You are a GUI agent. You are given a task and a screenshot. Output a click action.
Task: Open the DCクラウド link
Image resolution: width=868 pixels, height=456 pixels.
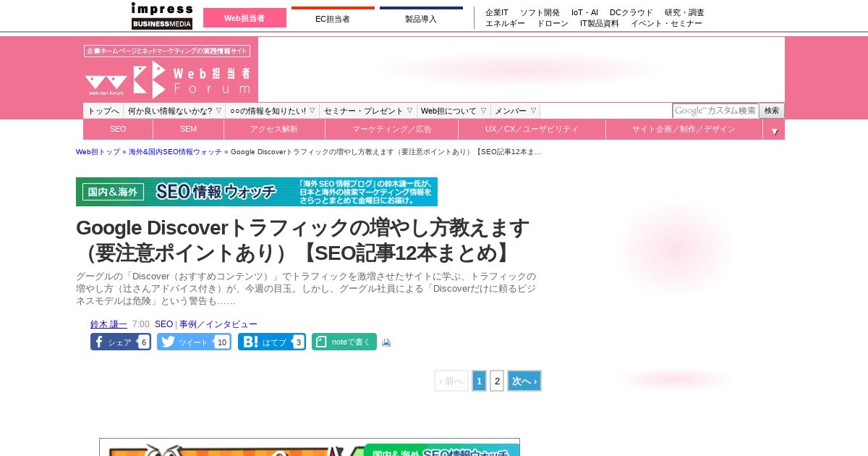[x=631, y=12]
